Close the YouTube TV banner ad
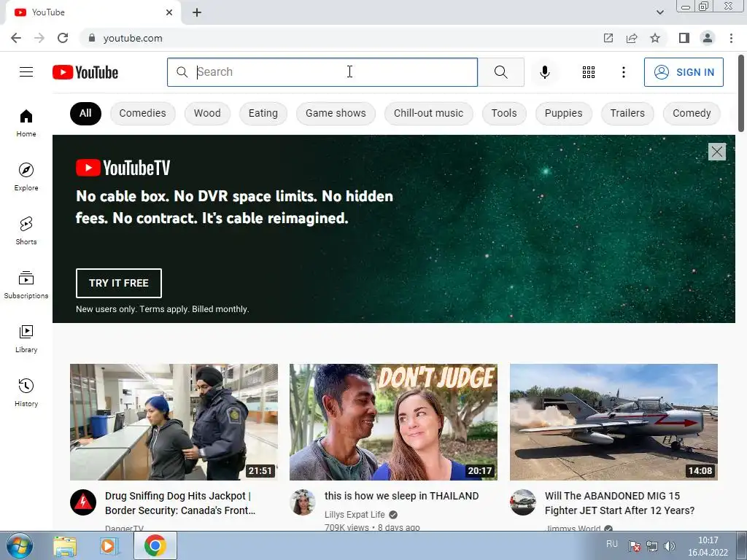This screenshot has width=747, height=560. (x=716, y=152)
